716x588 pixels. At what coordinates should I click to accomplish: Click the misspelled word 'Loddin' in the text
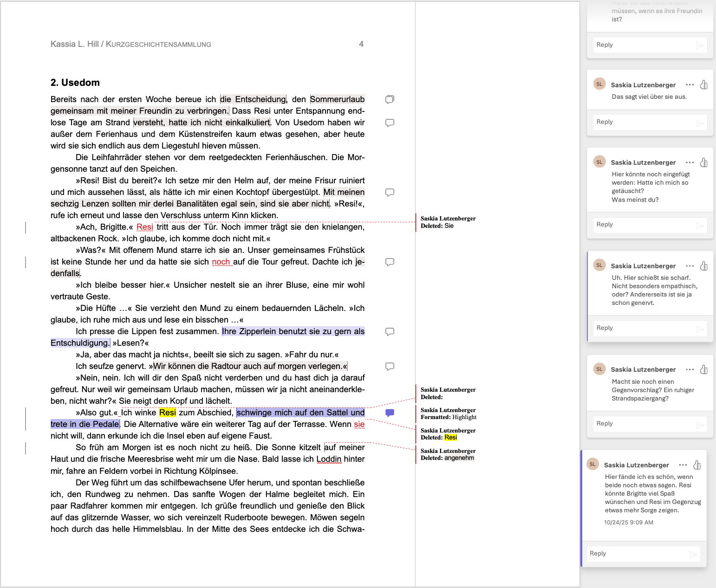tap(329, 459)
